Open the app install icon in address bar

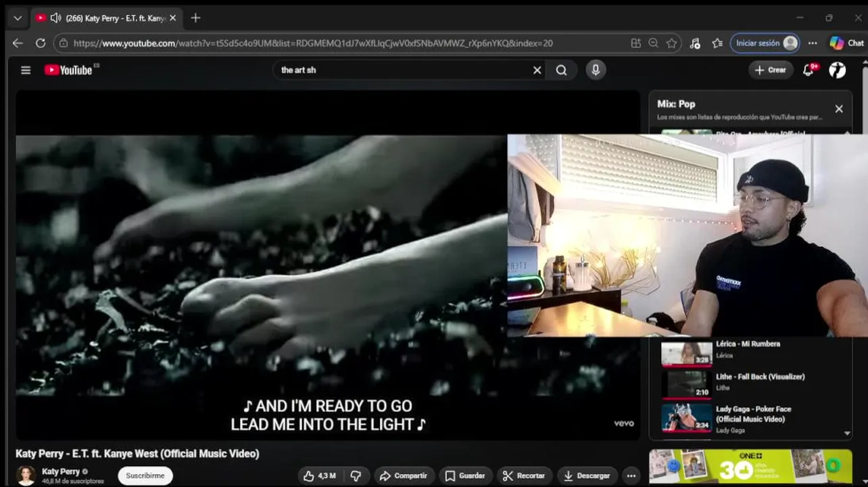click(x=635, y=43)
